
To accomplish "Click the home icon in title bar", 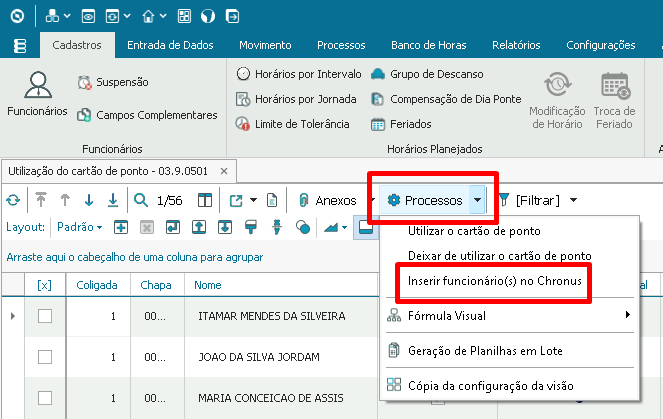I will point(148,16).
